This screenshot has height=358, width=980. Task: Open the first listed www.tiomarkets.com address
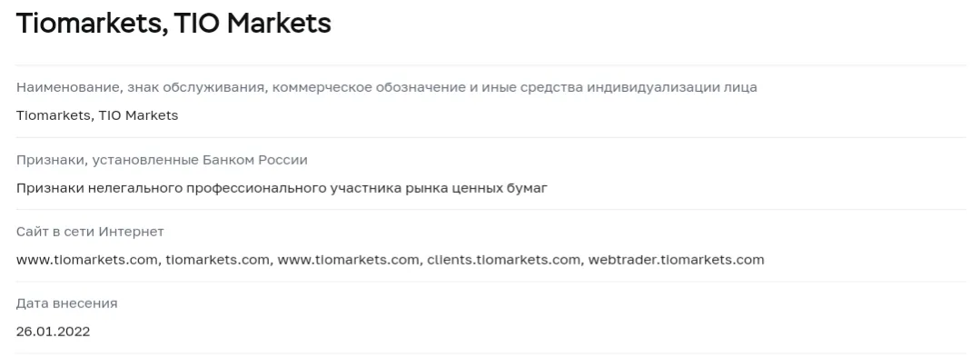pos(87,260)
